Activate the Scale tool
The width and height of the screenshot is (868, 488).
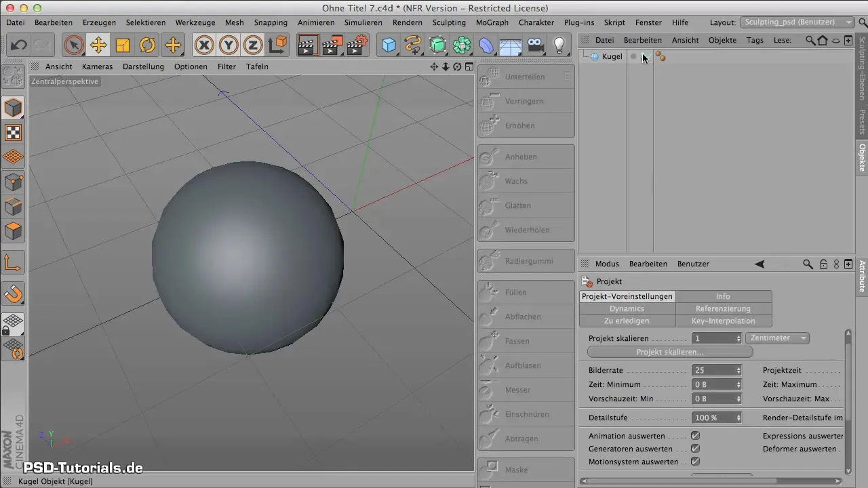pyautogui.click(x=123, y=45)
